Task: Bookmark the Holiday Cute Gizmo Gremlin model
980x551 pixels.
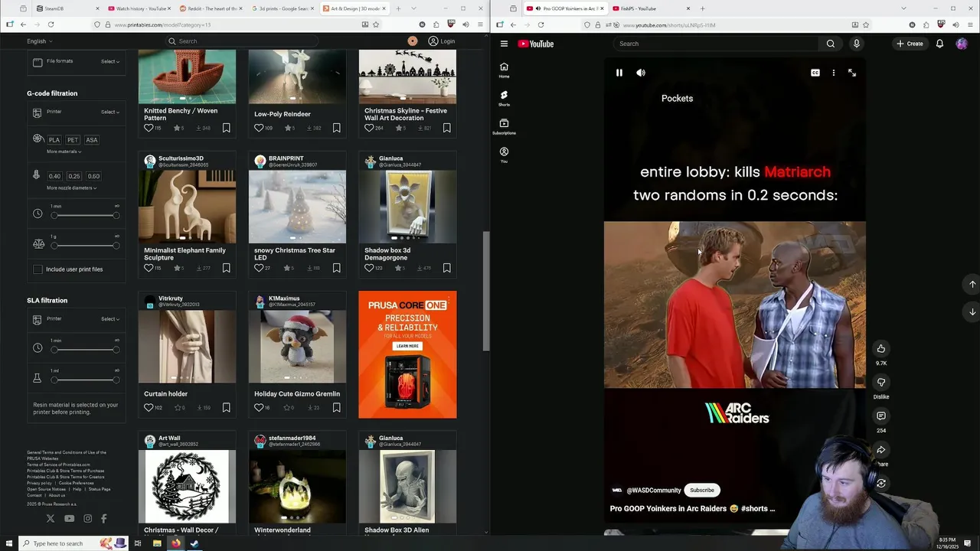Action: click(337, 408)
